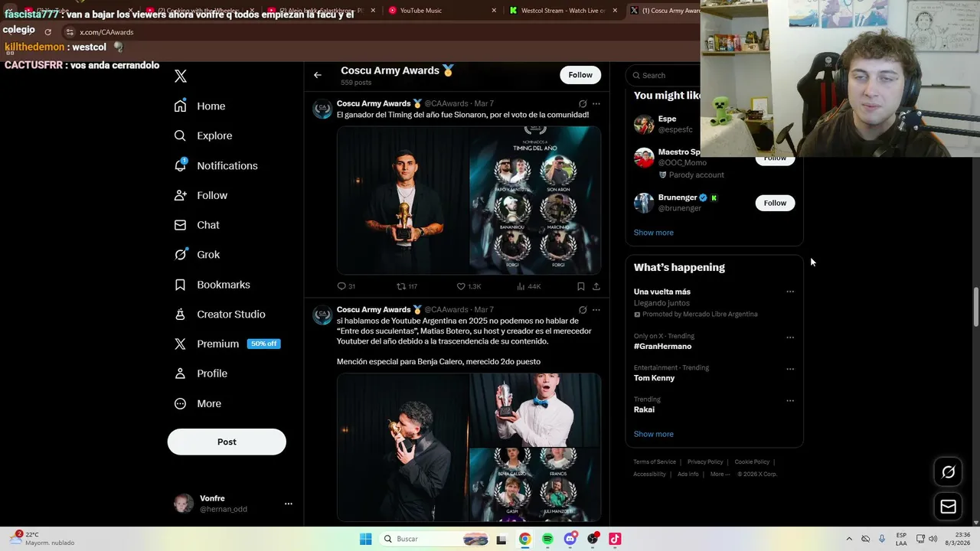The image size is (980, 551).
Task: Repost the post with 117 reposts
Action: tap(407, 286)
